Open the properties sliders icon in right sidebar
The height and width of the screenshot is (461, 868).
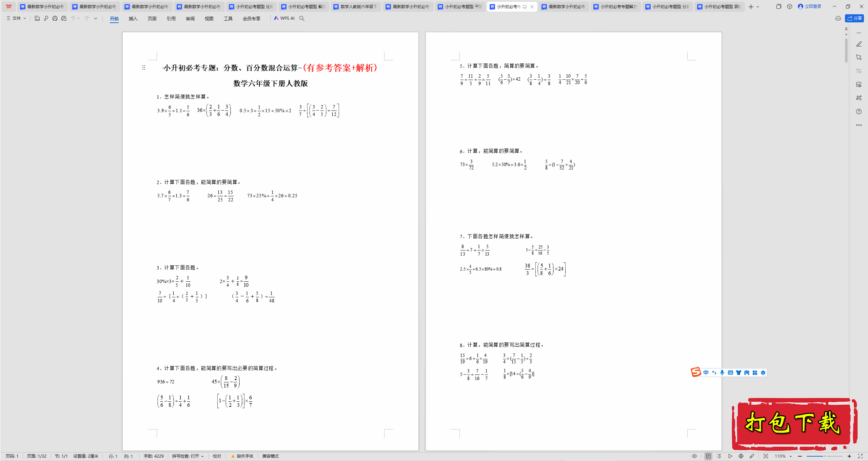pos(859,71)
